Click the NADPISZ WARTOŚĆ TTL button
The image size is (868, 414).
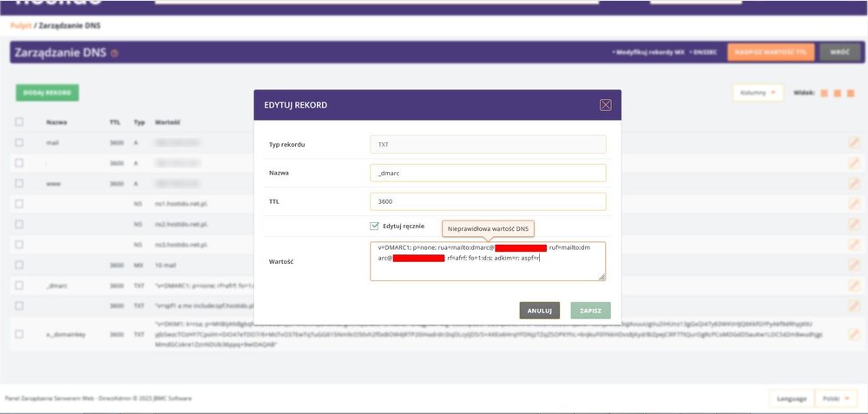[x=771, y=52]
